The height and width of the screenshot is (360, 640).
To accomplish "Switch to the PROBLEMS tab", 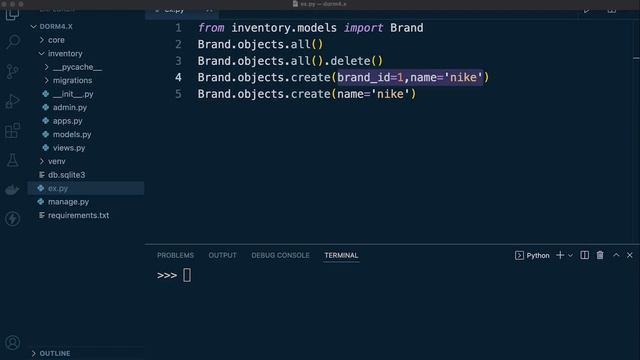I will (176, 256).
